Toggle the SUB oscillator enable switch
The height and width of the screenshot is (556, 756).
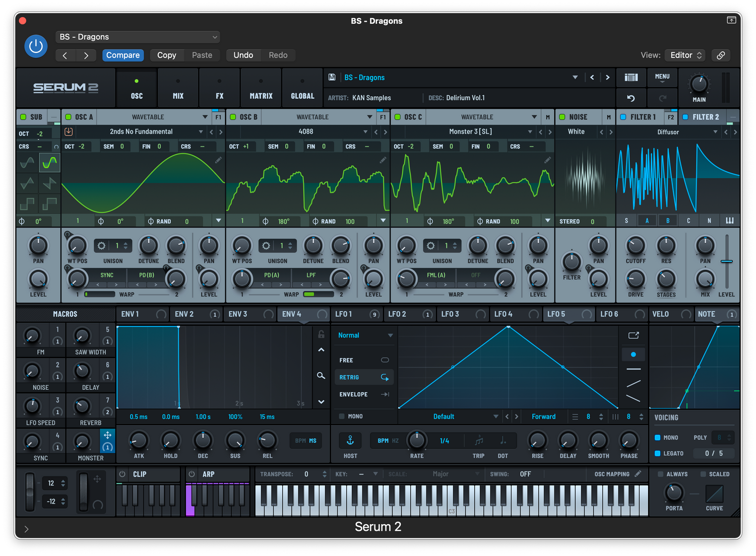tap(23, 117)
